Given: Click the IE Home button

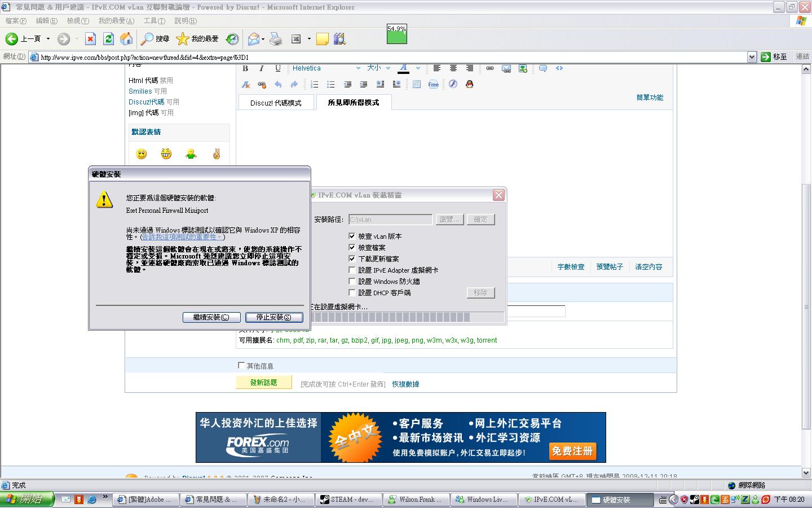Looking at the screenshot, I should click(x=127, y=38).
